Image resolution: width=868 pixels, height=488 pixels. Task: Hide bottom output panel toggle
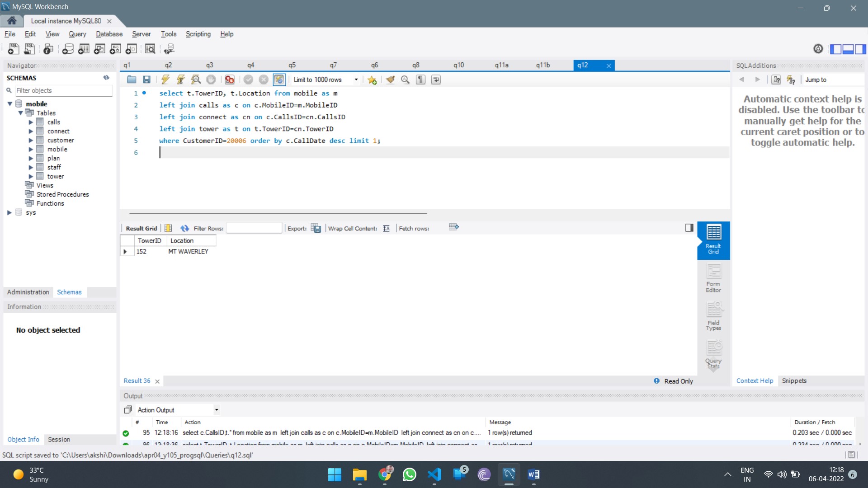(848, 49)
